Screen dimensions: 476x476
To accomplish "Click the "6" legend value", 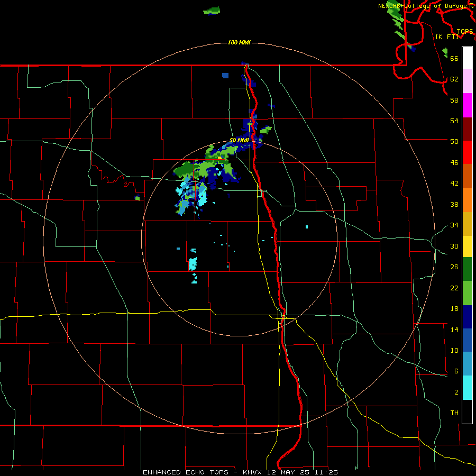I will [x=456, y=371].
